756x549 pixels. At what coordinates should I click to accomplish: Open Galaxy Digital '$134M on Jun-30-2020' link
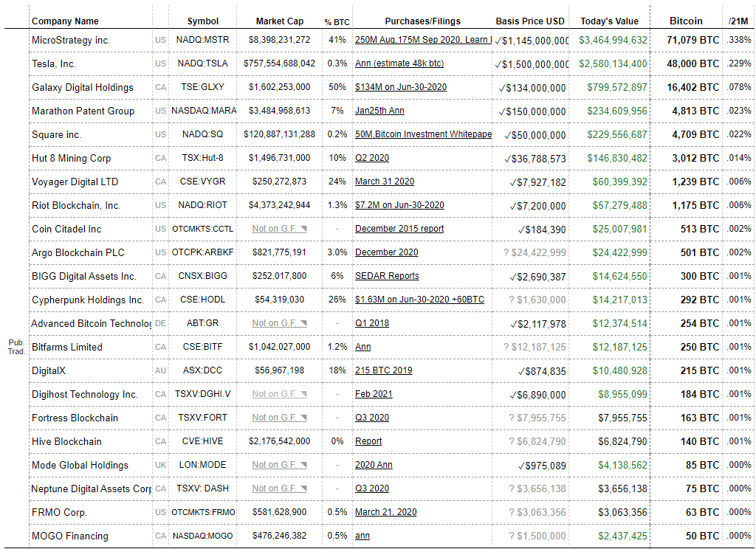pyautogui.click(x=401, y=87)
